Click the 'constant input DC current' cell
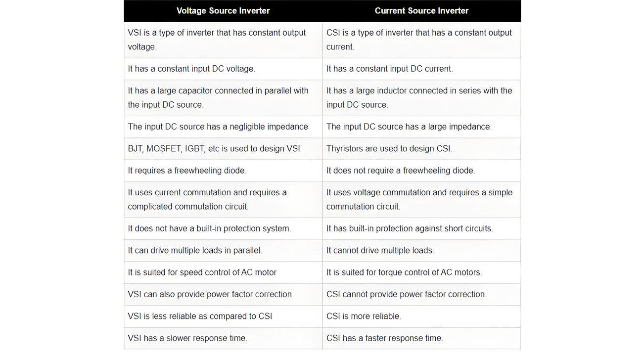The height and width of the screenshot is (353, 644). click(421, 69)
